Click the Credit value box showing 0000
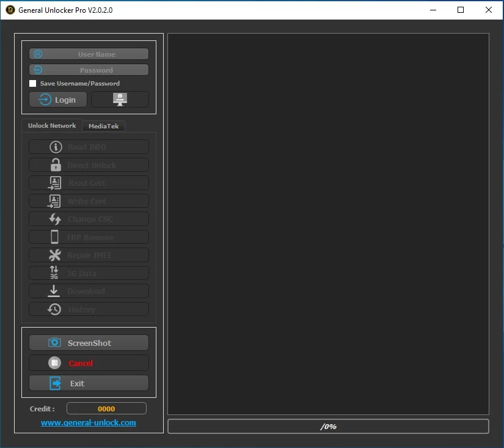Viewport: 504px width, 448px height. click(x=106, y=408)
